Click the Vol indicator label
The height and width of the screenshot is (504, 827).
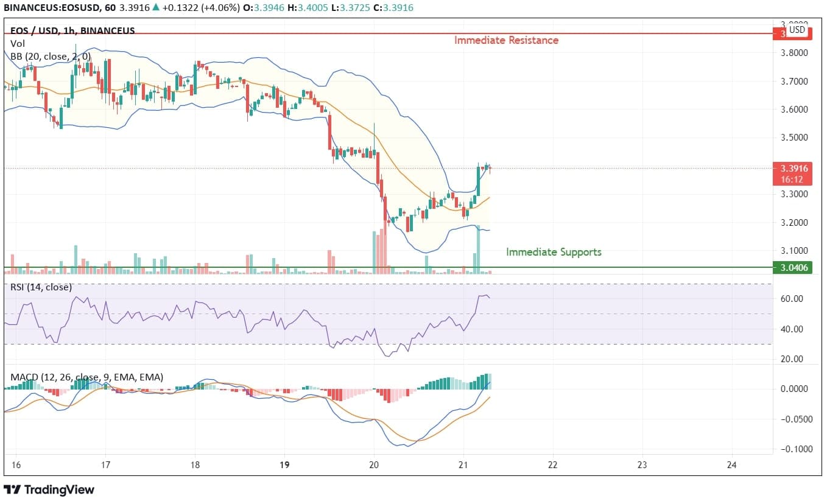(x=17, y=44)
